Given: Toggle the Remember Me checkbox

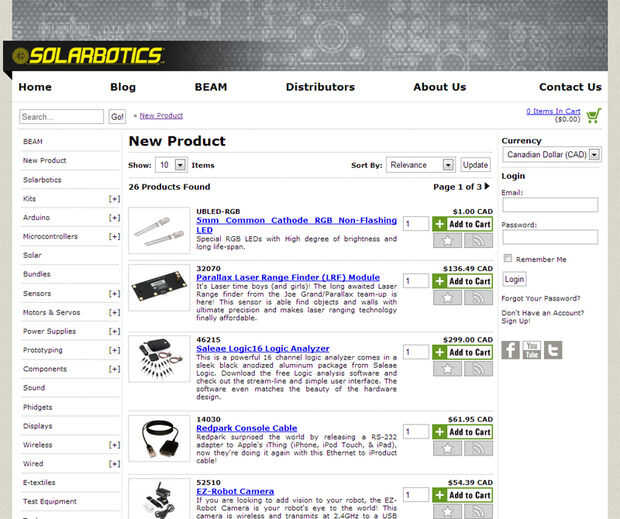Looking at the screenshot, I should (x=508, y=259).
